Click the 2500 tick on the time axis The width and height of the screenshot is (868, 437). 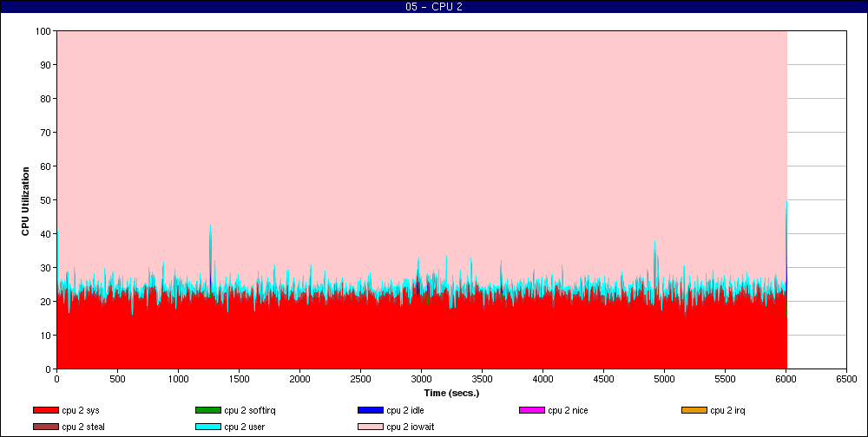[x=360, y=380]
